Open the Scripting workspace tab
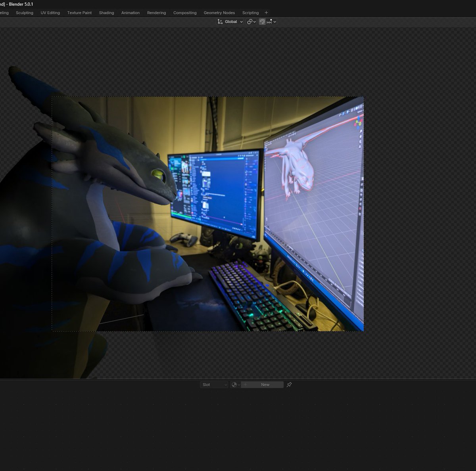Viewport: 476px width, 471px height. [250, 13]
